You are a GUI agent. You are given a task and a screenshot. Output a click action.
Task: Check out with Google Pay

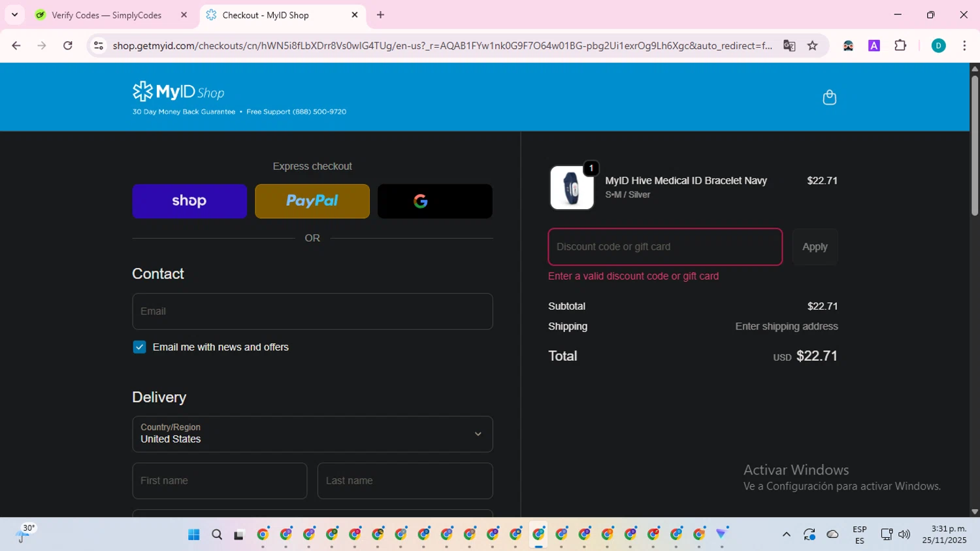pyautogui.click(x=435, y=201)
